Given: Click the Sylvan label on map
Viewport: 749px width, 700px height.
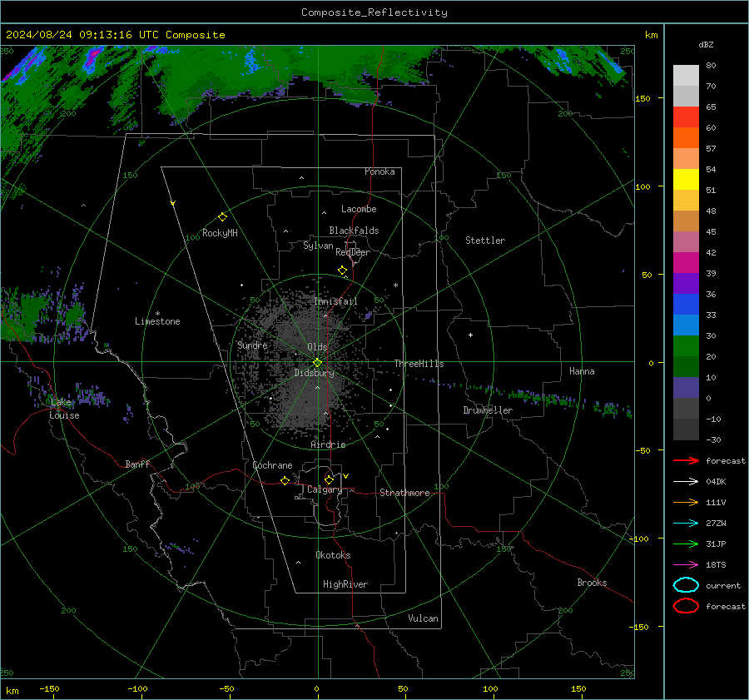Looking at the screenshot, I should click(318, 246).
